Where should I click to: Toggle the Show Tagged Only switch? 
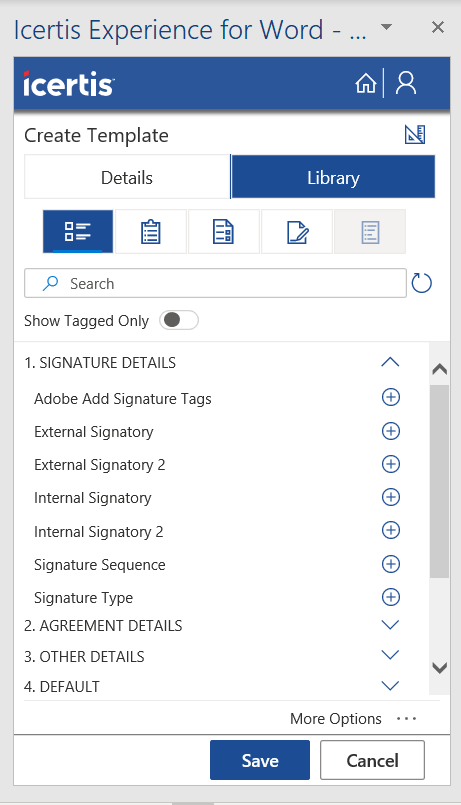[179, 320]
